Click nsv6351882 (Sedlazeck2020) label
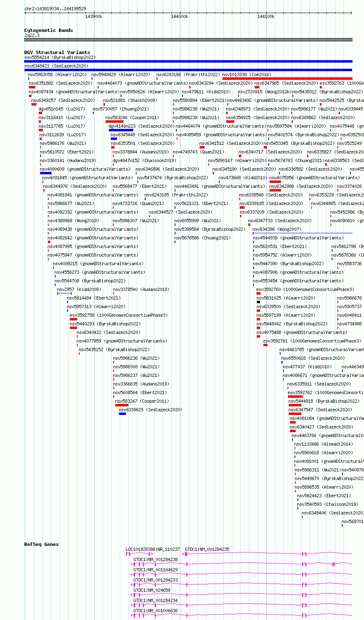 [61, 83]
